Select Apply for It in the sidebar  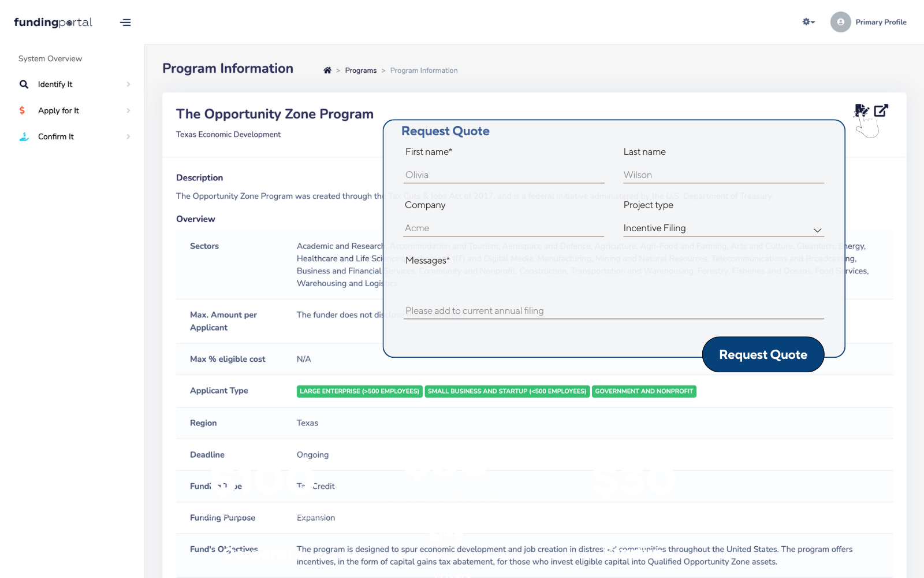pos(59,110)
